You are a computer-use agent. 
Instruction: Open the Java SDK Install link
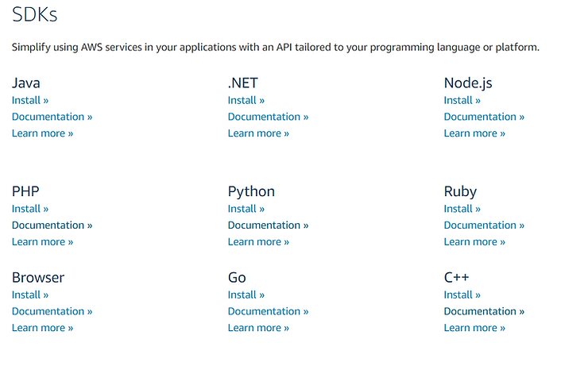tap(29, 100)
